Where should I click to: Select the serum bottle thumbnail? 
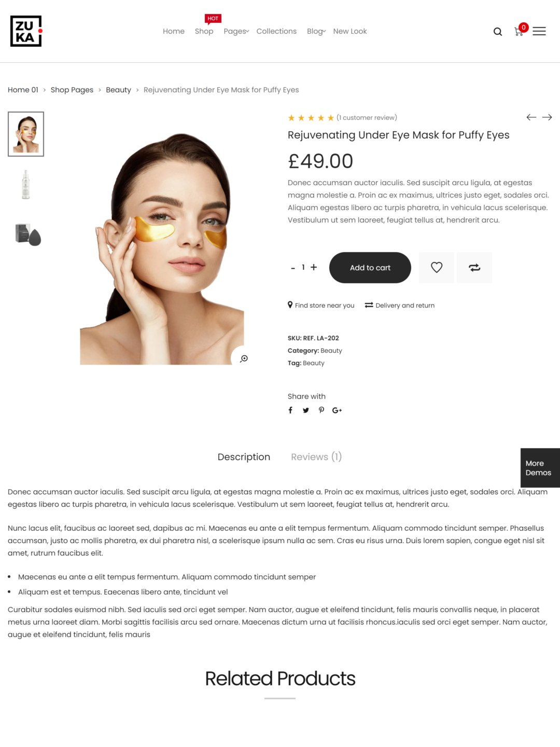click(26, 184)
